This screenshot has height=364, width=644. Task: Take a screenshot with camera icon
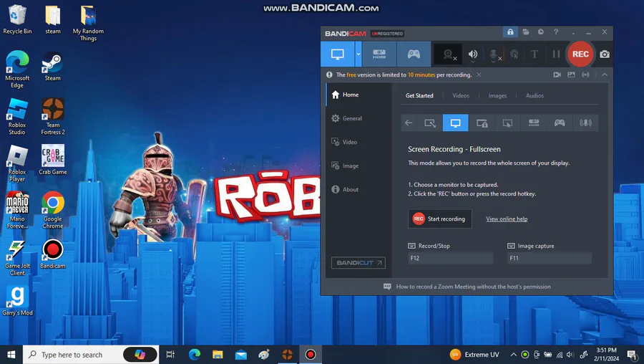605,54
